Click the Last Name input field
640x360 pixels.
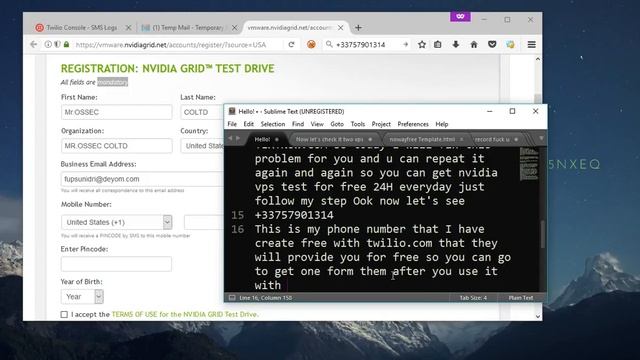[x=202, y=112]
